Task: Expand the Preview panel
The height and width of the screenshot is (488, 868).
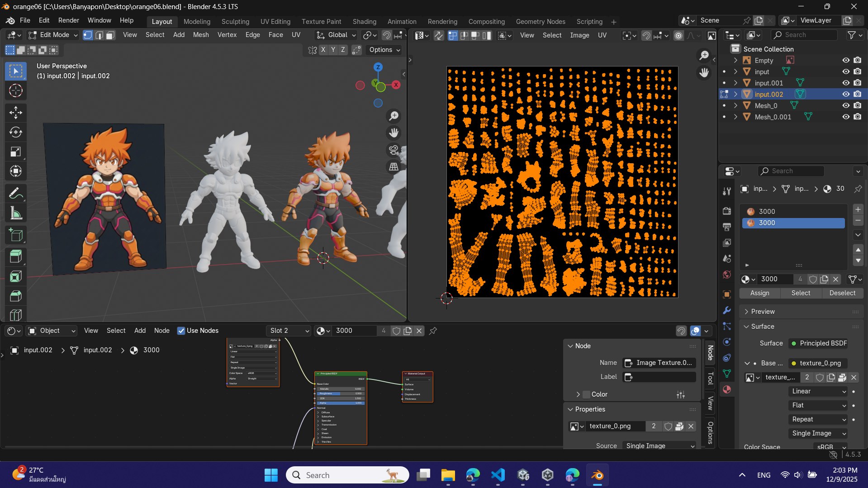Action: [763, 312]
